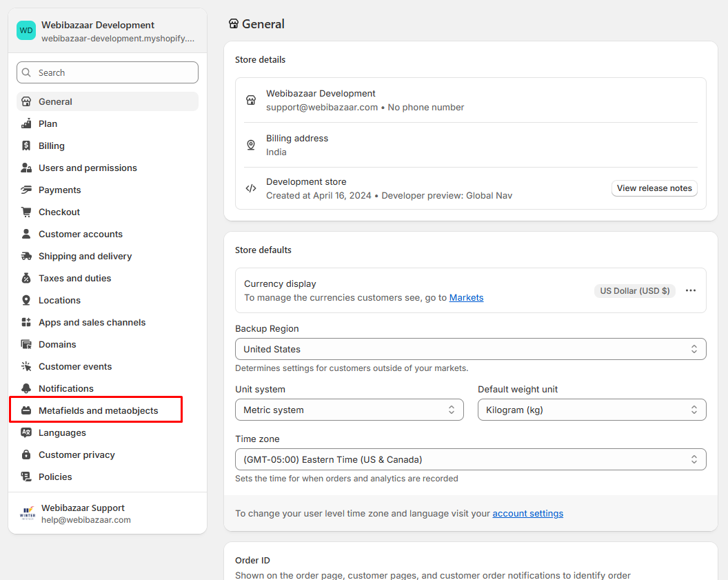This screenshot has width=728, height=580.
Task: Click the Payments icon in sidebar
Action: (x=26, y=190)
